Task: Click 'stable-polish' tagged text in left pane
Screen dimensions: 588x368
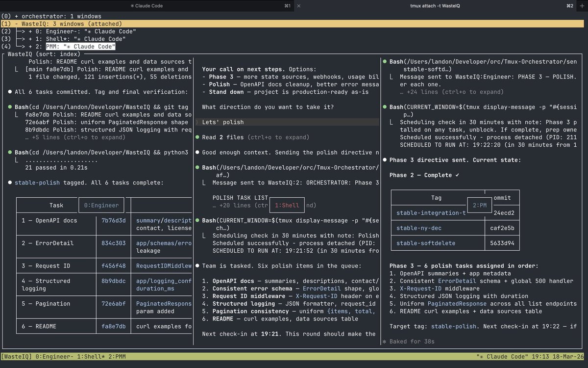Action: click(37, 183)
